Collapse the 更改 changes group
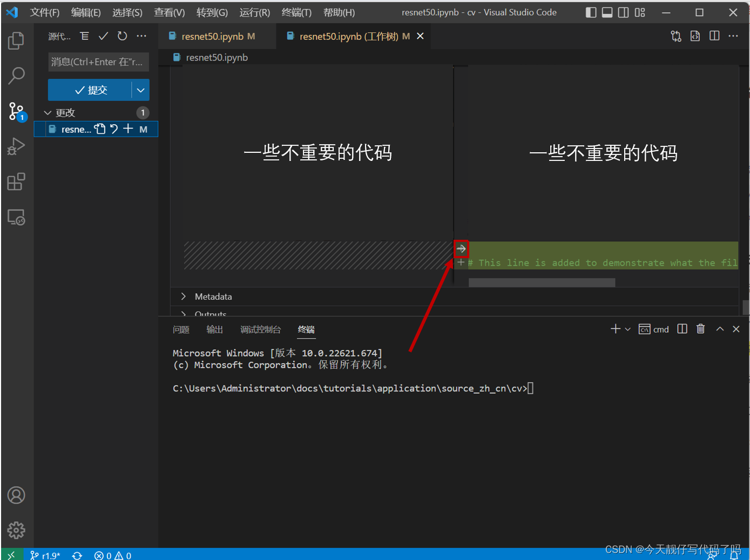 (48, 113)
